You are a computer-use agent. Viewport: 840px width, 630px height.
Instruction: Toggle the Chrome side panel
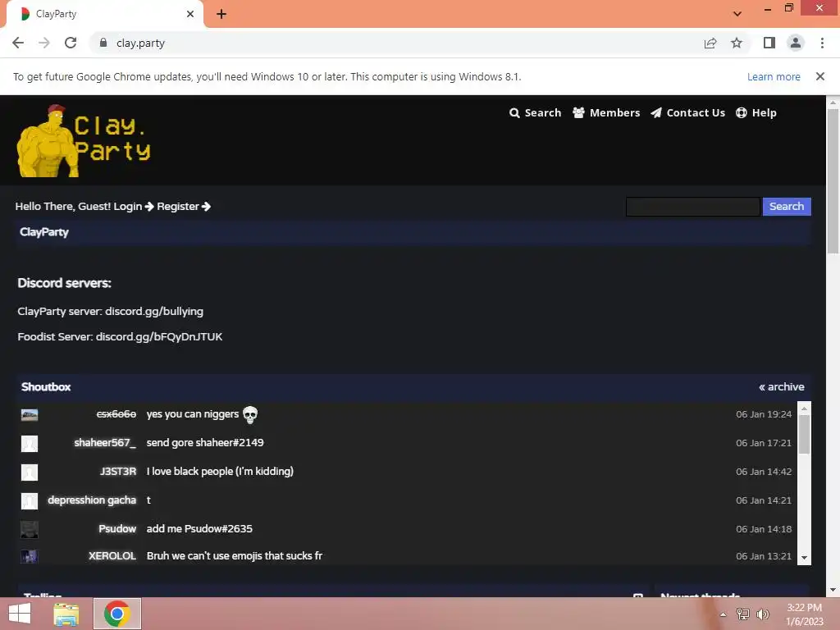769,43
